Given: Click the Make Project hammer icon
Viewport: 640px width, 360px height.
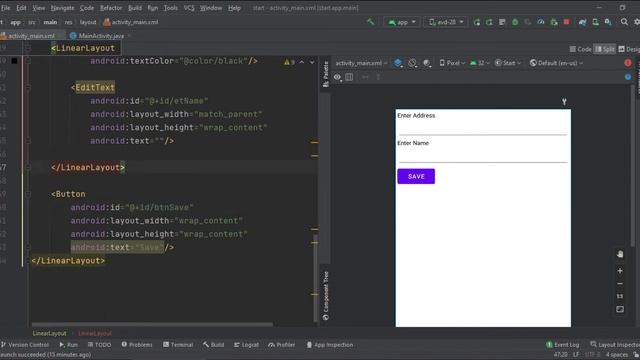Looking at the screenshot, I should (371, 22).
